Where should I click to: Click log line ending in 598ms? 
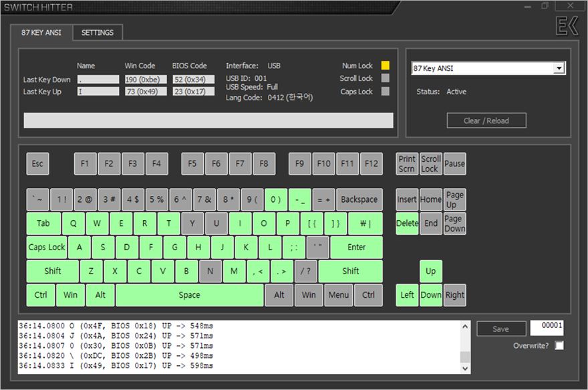point(116,366)
